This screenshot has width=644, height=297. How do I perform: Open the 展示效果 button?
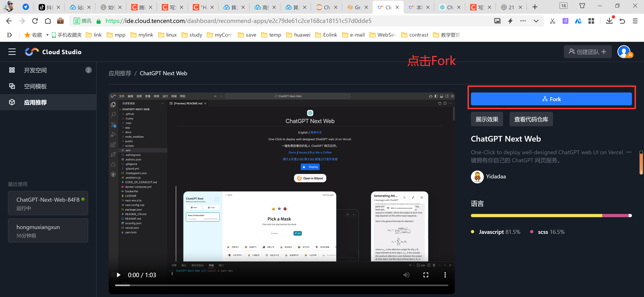tap(487, 119)
